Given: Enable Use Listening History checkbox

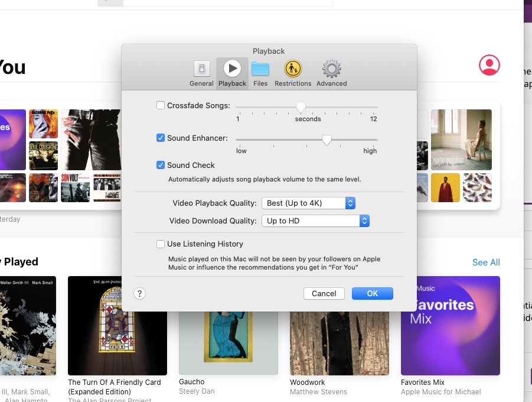Looking at the screenshot, I should 161,244.
